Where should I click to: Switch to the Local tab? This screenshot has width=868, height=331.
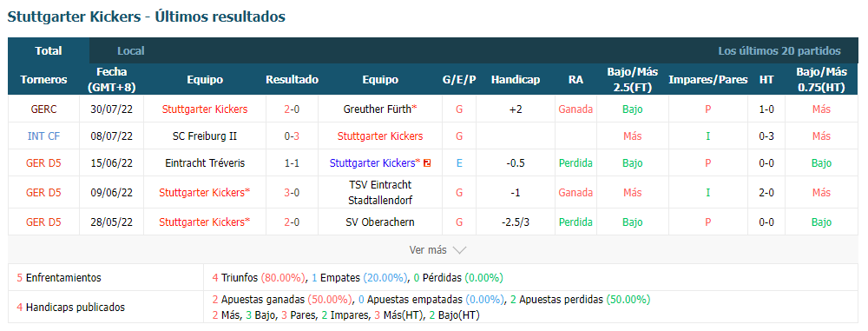[131, 51]
